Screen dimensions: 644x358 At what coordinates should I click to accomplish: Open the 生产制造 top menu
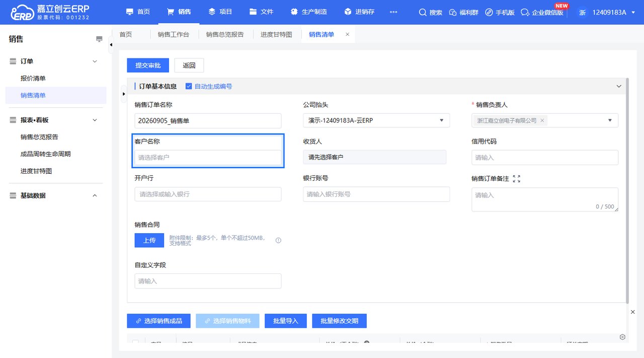[309, 12]
